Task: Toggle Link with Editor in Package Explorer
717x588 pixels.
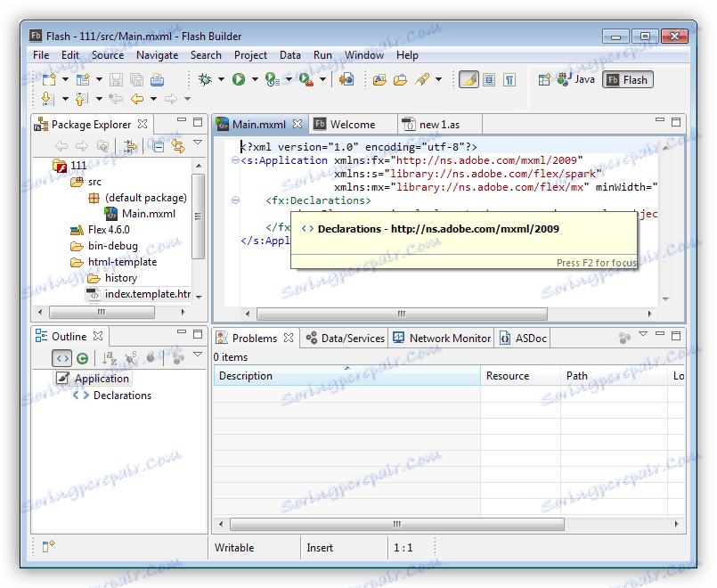Action: coord(177,146)
